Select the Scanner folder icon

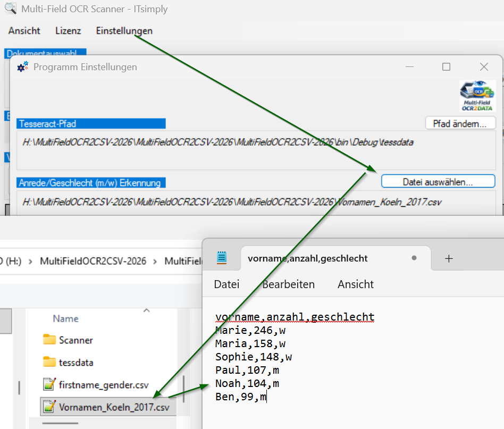[49, 340]
